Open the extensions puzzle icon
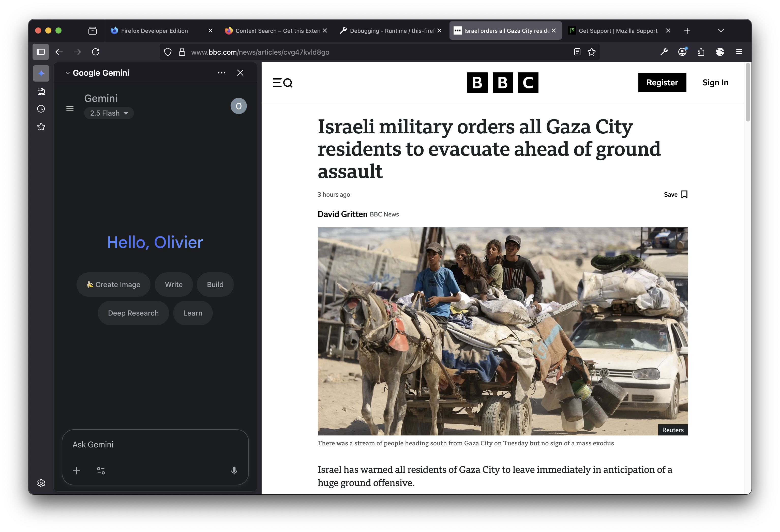This screenshot has height=532, width=780. click(701, 52)
